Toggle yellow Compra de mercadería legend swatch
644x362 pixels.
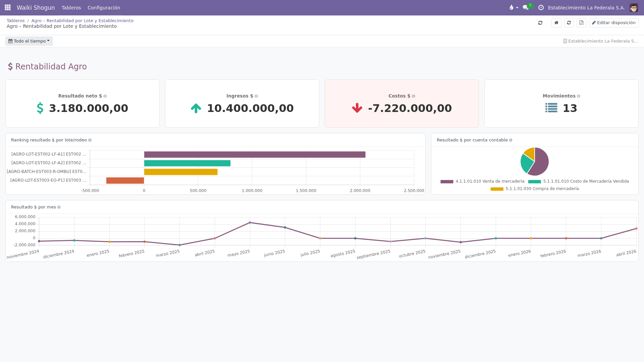pos(497,189)
